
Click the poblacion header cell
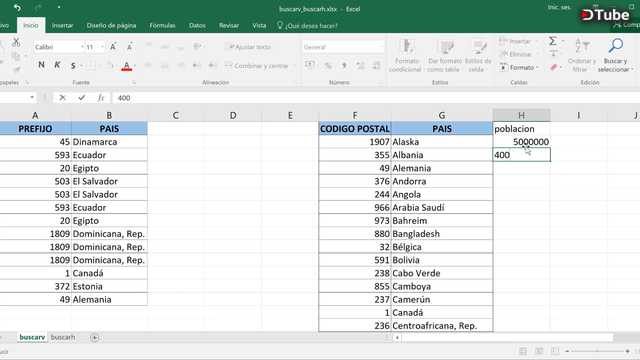click(x=521, y=129)
